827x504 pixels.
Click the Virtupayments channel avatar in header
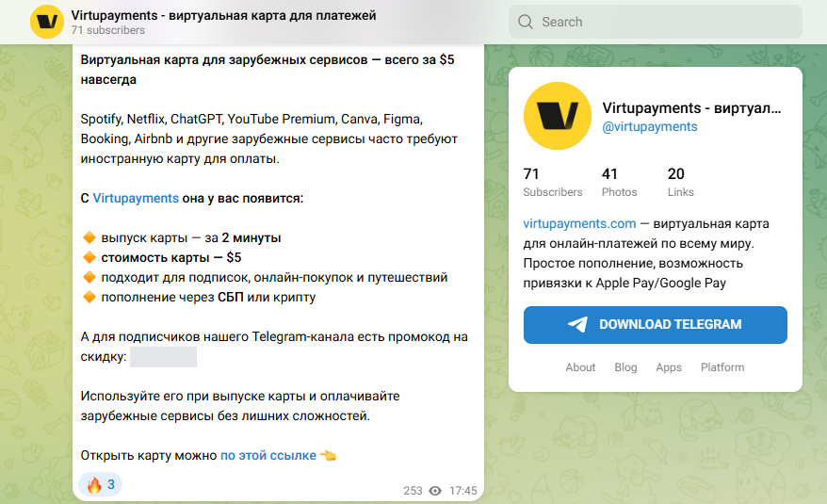[47, 22]
